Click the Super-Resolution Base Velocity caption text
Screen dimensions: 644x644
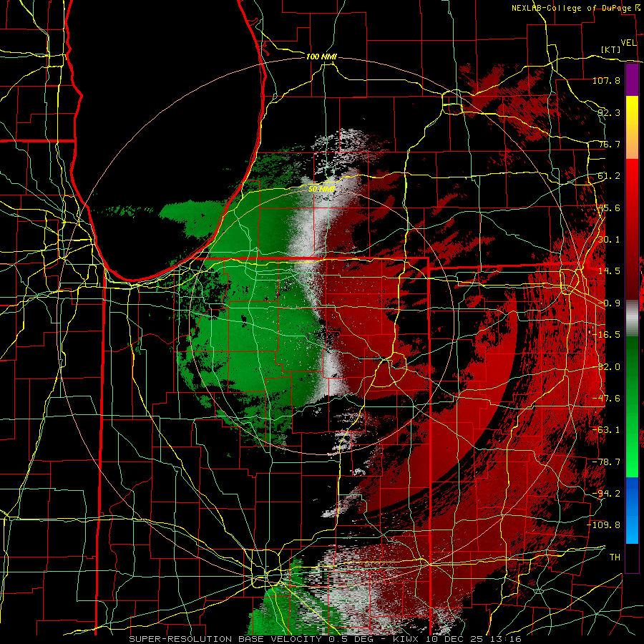point(325,639)
